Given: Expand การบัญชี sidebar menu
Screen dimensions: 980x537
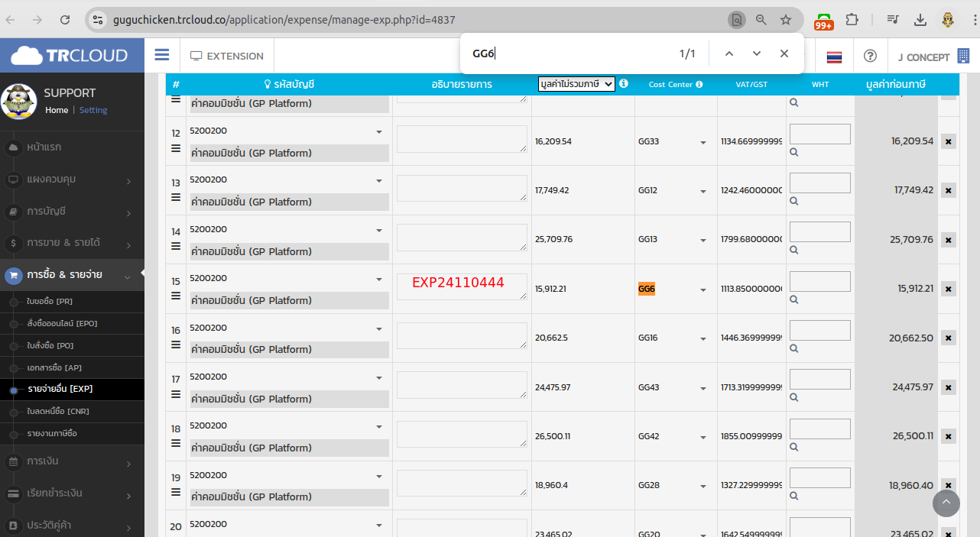Looking at the screenshot, I should click(72, 211).
